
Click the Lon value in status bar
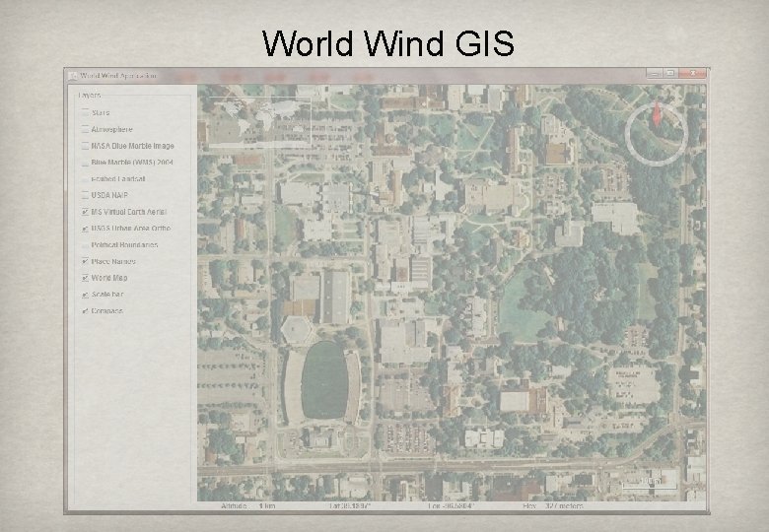(451, 506)
